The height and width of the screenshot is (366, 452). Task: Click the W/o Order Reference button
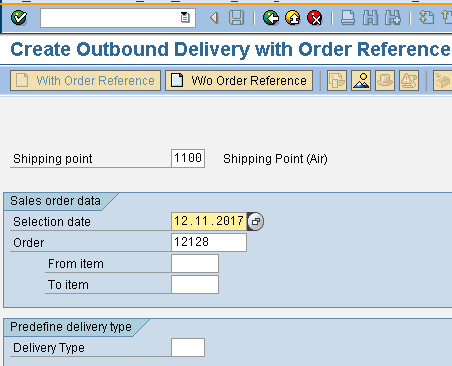point(239,80)
